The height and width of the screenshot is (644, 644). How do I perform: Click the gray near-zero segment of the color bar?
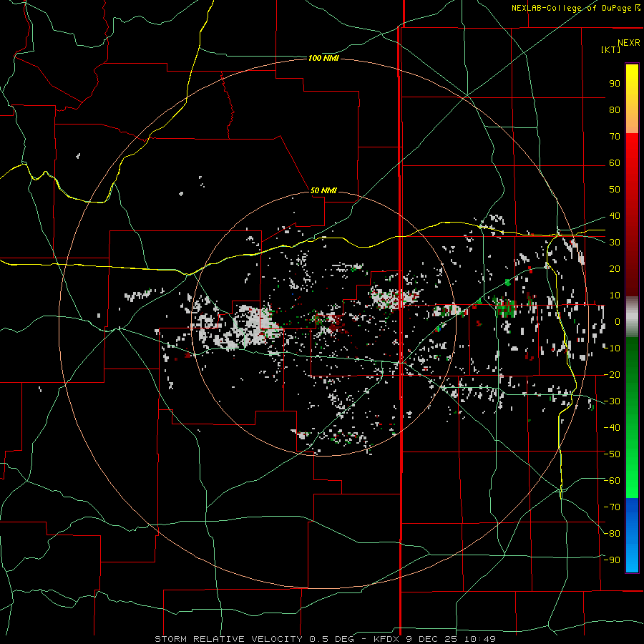tap(632, 316)
